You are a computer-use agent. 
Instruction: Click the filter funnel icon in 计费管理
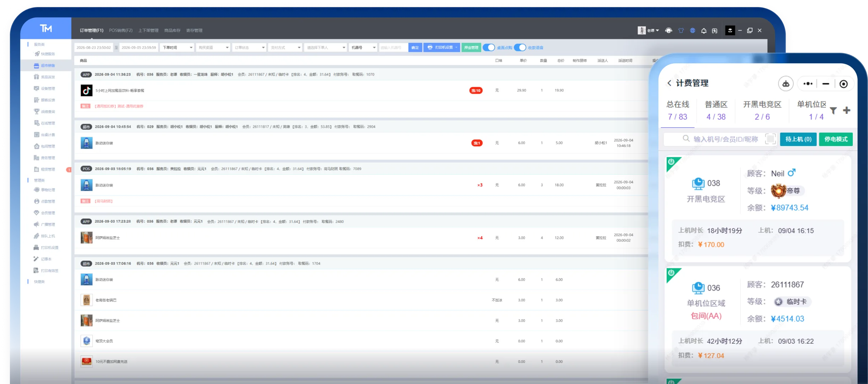point(833,111)
